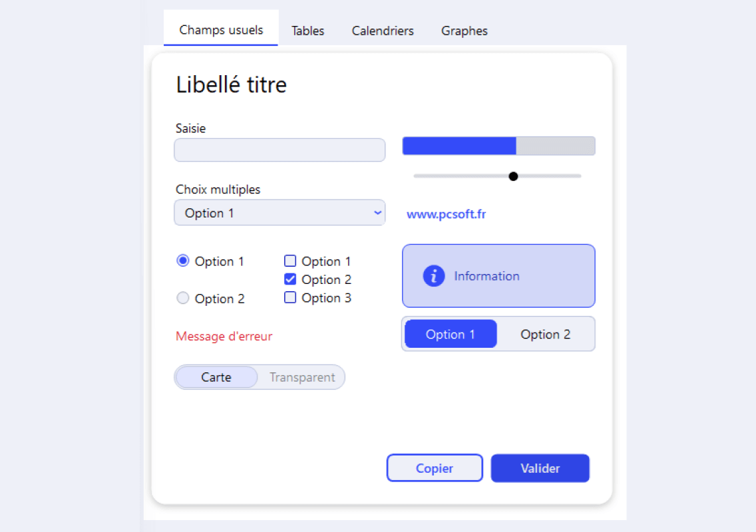Screen dimensions: 756x532
Task: Open the Choix multiples dropdown
Action: tap(280, 213)
